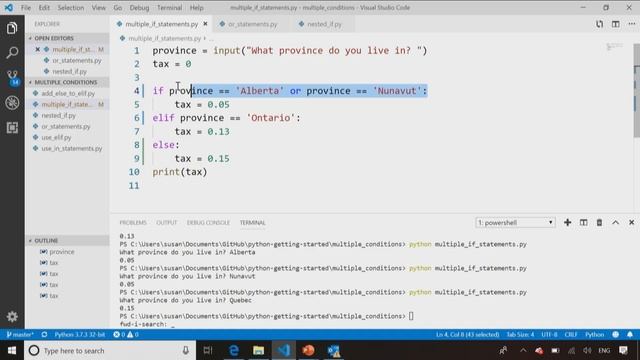
Task: Open the Debug view in activity bar
Action: 12,102
